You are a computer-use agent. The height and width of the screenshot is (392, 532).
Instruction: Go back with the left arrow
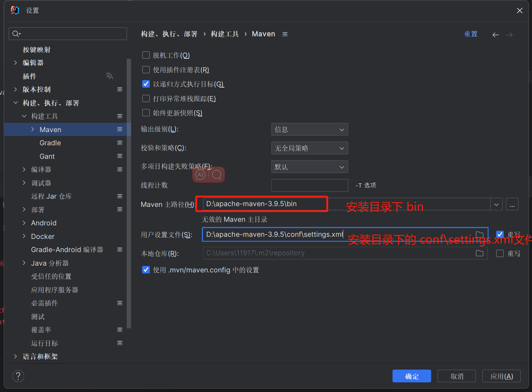tap(495, 35)
